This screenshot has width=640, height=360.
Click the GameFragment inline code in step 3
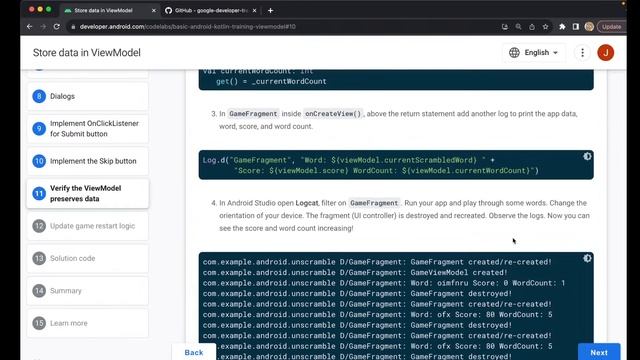(253, 114)
